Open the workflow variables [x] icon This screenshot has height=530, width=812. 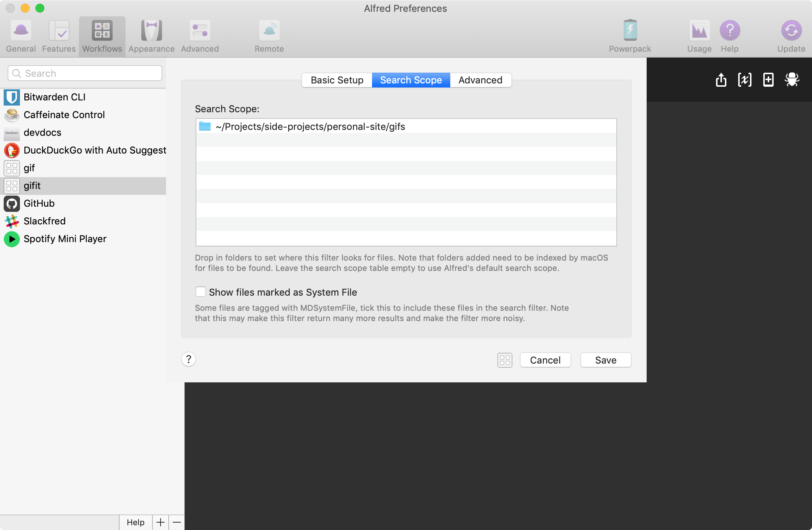744,79
